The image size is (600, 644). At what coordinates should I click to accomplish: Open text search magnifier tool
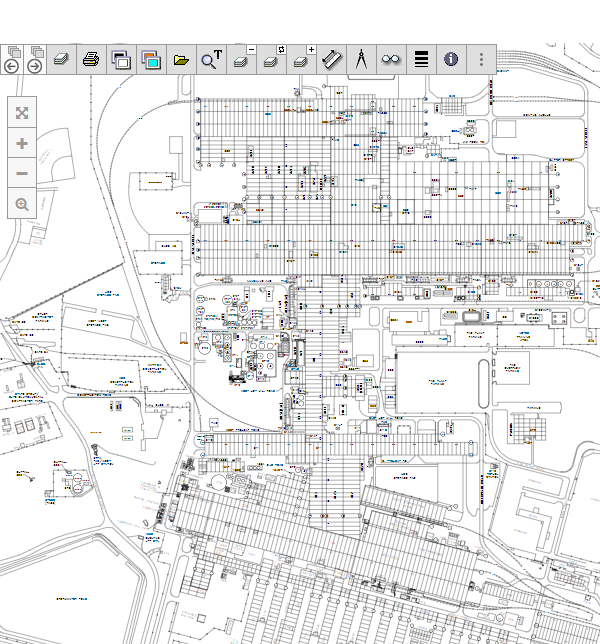[211, 59]
